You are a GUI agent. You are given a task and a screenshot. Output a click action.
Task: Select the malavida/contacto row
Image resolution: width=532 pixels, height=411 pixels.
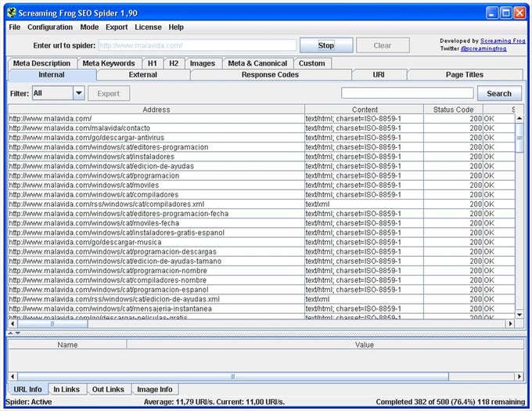pyautogui.click(x=261, y=128)
